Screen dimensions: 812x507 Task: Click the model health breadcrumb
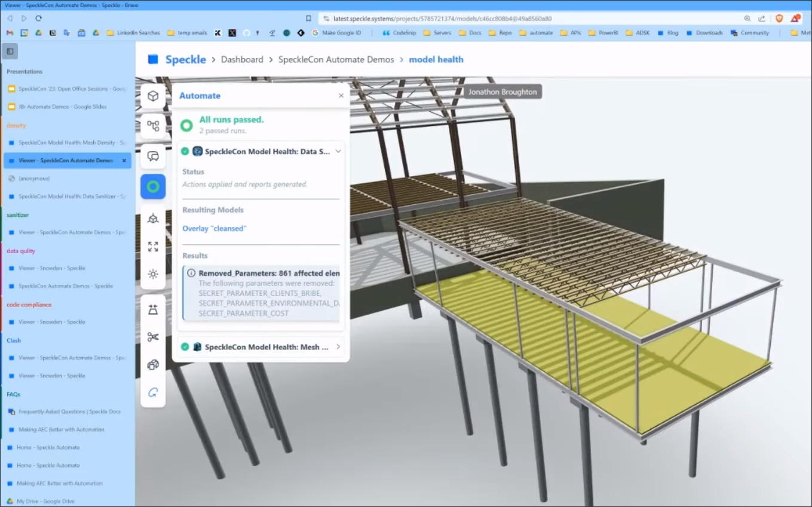[436, 59]
